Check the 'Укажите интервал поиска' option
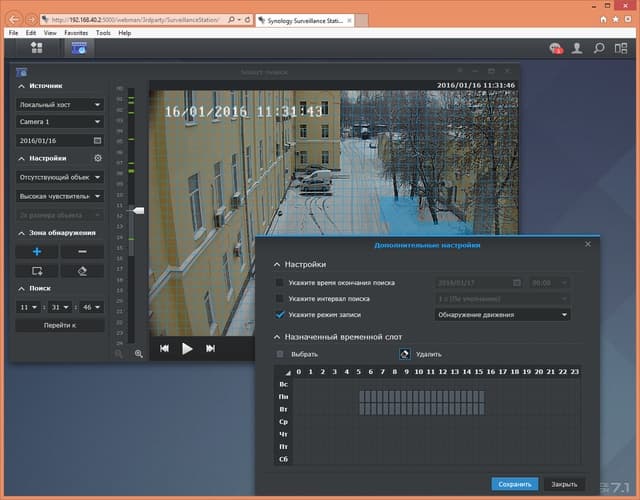 click(280, 299)
